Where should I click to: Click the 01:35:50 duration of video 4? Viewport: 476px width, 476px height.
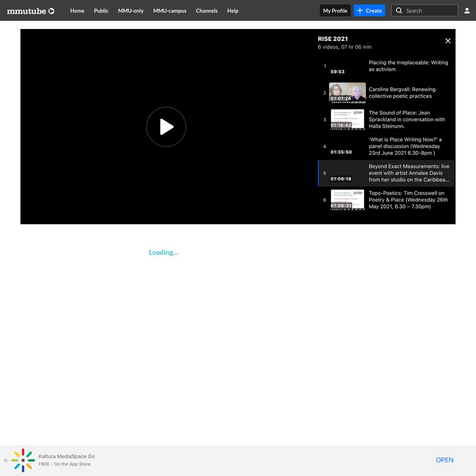click(x=341, y=152)
